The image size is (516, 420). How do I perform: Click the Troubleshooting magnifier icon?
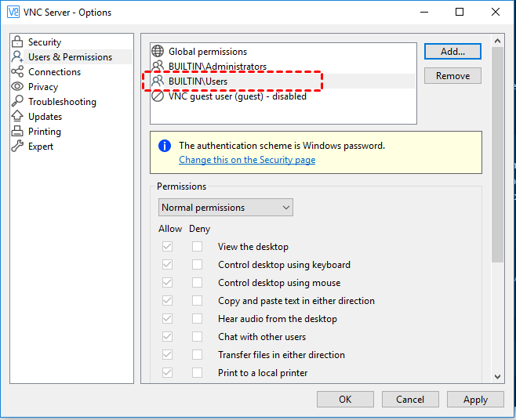coord(17,102)
